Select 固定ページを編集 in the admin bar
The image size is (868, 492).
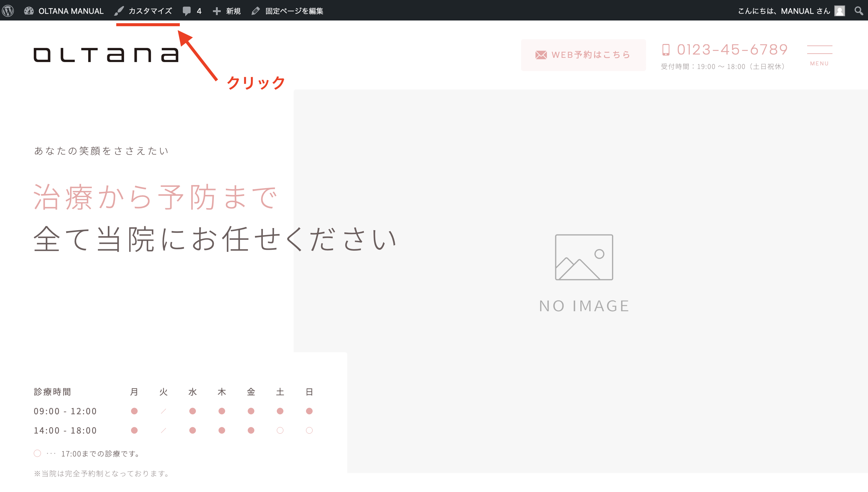294,11
